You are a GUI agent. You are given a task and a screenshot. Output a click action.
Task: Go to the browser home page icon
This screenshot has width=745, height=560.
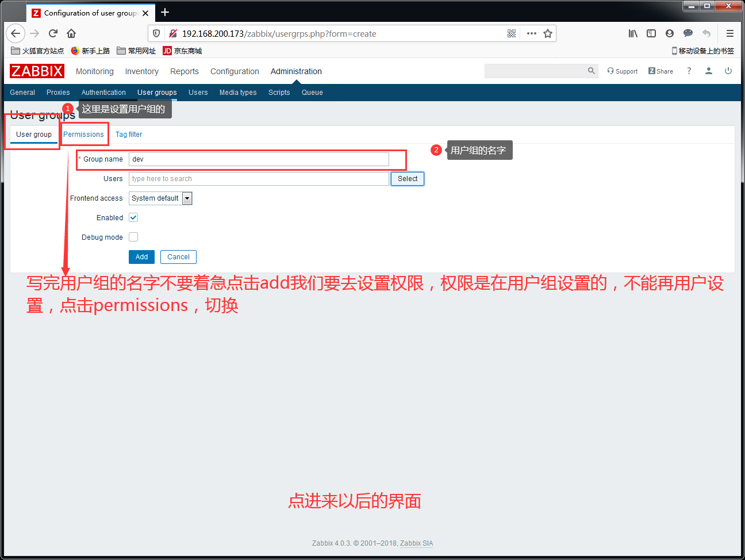71,33
